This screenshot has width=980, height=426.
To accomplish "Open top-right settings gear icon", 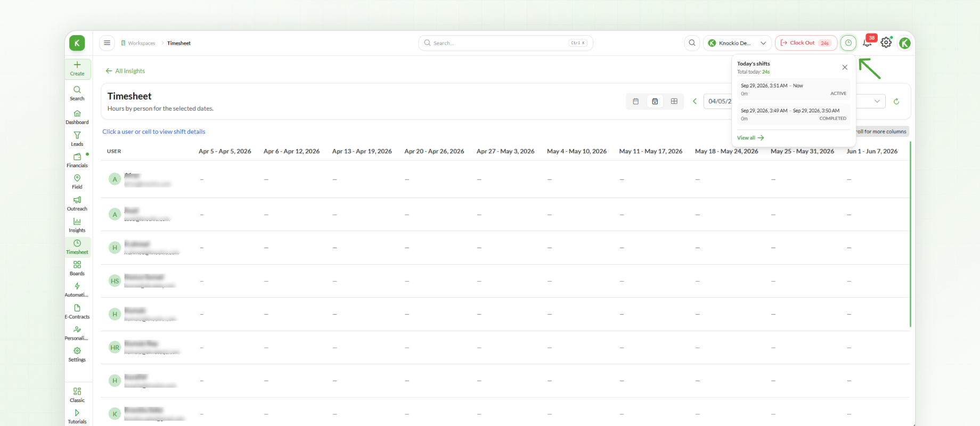I will [x=886, y=43].
